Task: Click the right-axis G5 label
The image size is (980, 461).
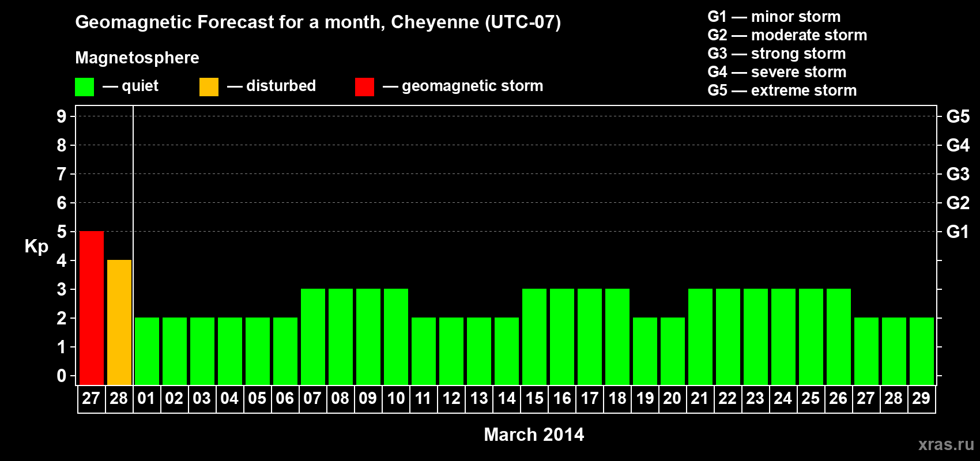Action: 958,116
